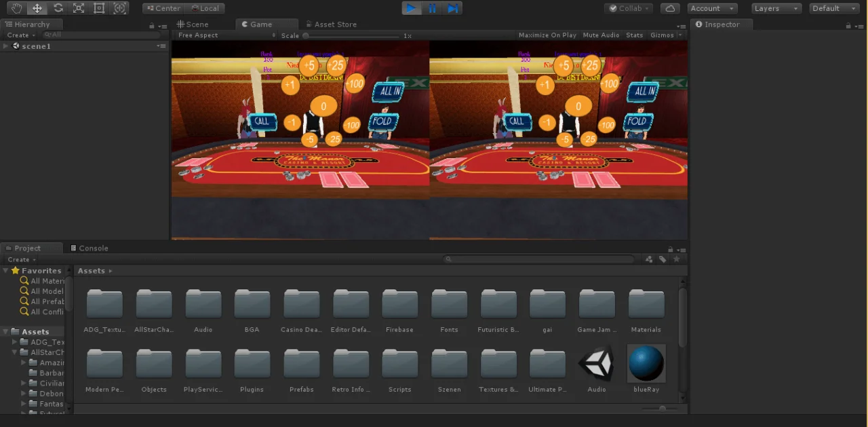Collapse the Favorites tree
Screen dimensions: 868x427
6,271
